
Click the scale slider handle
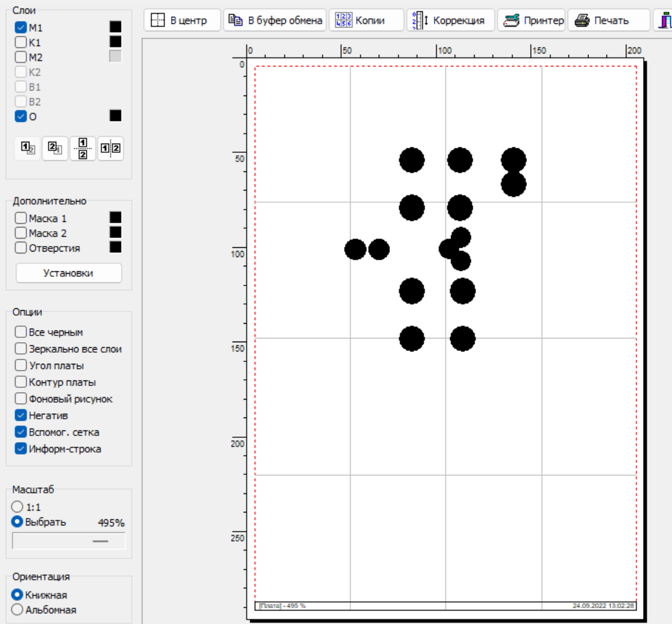point(101,541)
